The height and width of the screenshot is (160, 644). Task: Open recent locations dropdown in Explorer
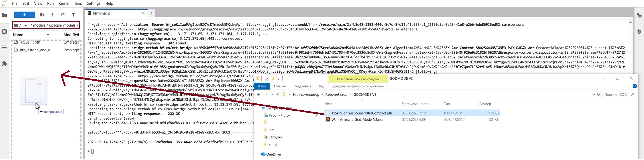[x=272, y=95]
